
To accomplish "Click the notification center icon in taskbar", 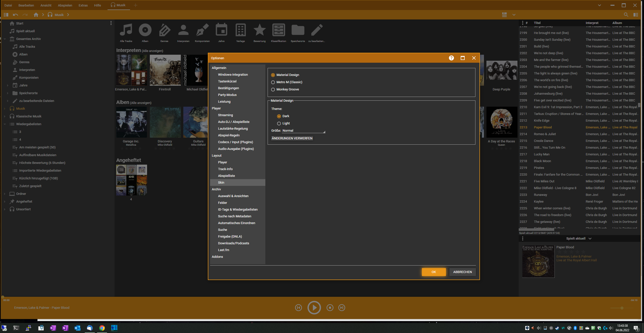I will 636,328.
